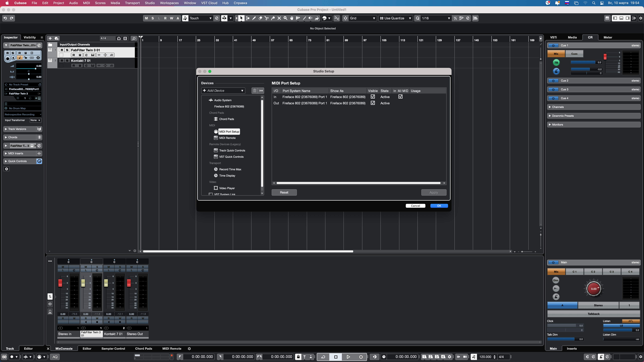Toggle power button for Cue 3
This screenshot has width=644, height=362.
(553, 89)
